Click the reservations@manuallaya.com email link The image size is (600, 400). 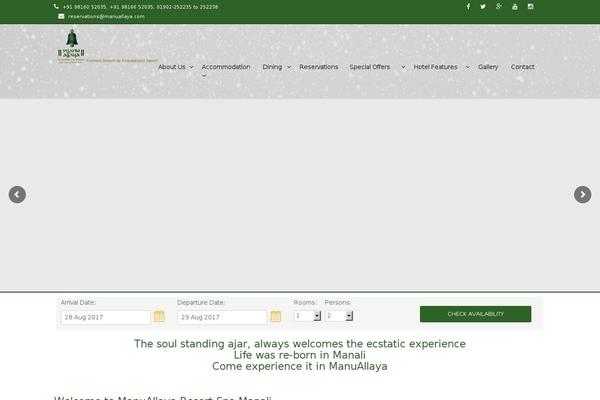(x=106, y=16)
